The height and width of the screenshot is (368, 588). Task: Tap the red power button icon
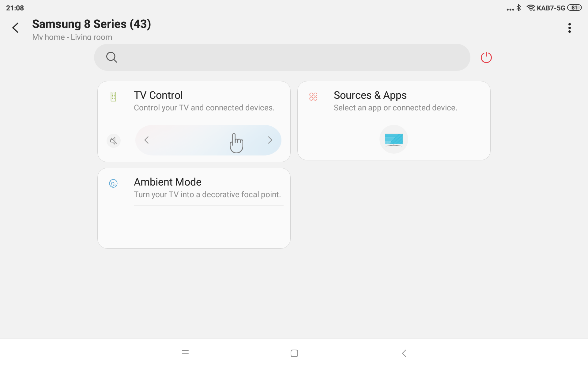[486, 57]
